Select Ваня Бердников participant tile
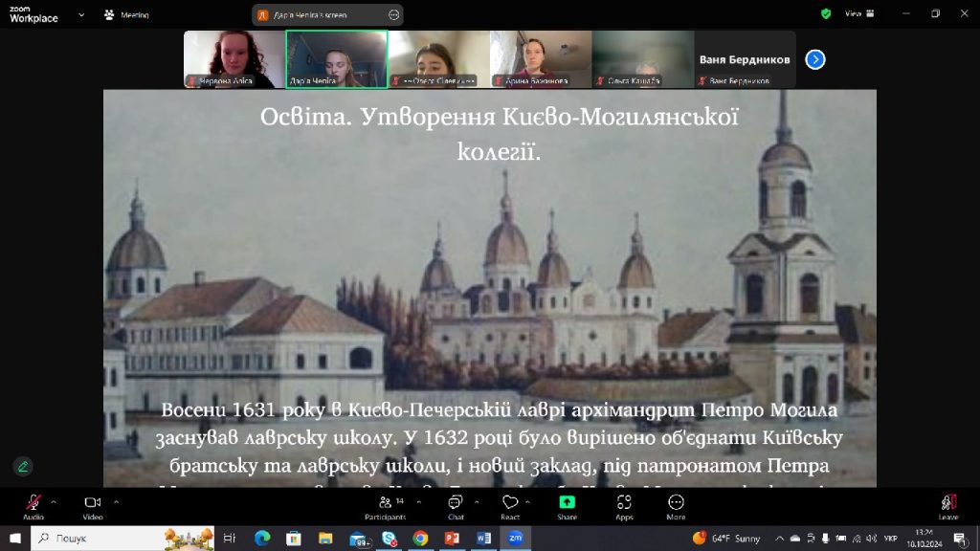This screenshot has height=551, width=980. pyautogui.click(x=745, y=59)
